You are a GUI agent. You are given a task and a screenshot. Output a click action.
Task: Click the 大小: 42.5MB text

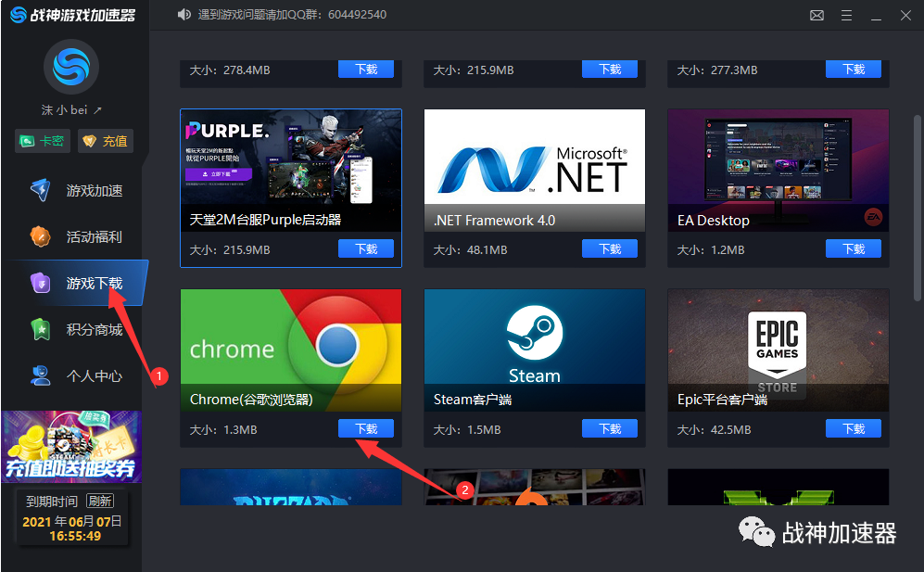click(x=715, y=430)
